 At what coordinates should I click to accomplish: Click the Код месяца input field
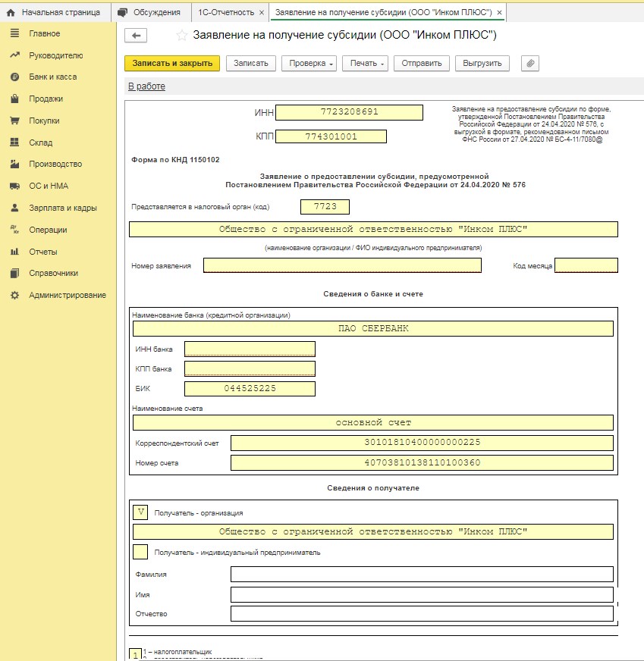tap(586, 265)
